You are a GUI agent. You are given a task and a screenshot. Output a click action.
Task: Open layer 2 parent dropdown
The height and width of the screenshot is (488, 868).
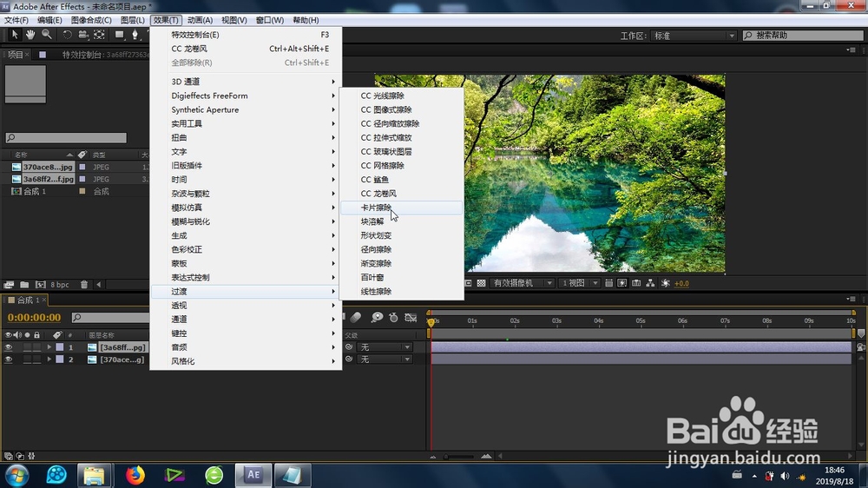(x=385, y=359)
